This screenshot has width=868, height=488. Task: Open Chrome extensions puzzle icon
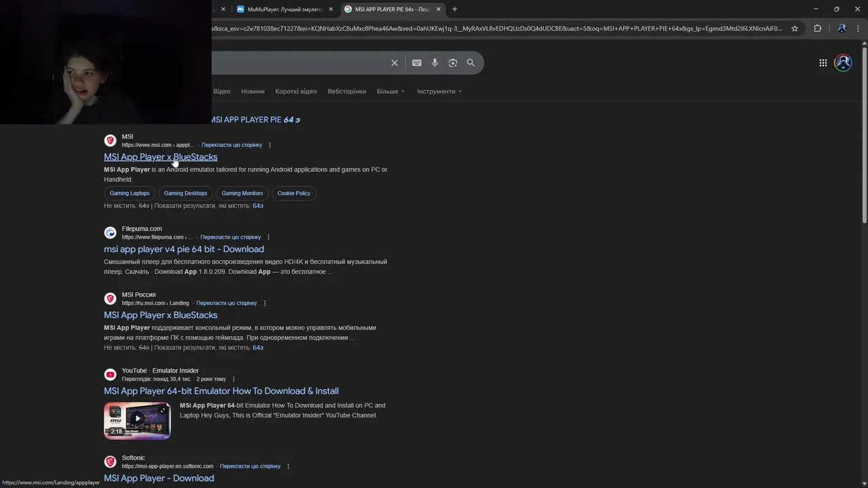[x=817, y=28]
